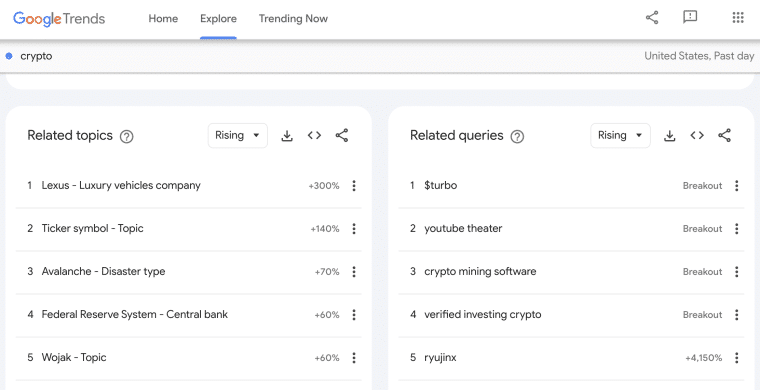Click the Google Trends logo

59,19
